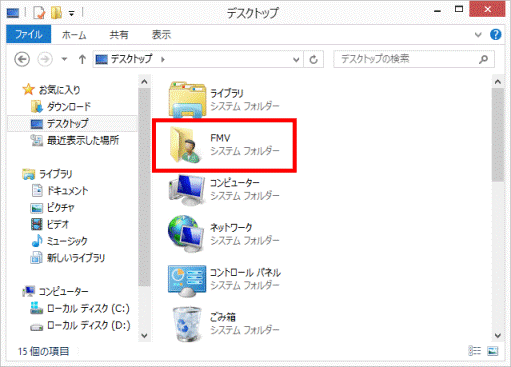The width and height of the screenshot is (511, 367).
Task: Select ピクチャ library in the sidebar
Action: click(x=53, y=208)
